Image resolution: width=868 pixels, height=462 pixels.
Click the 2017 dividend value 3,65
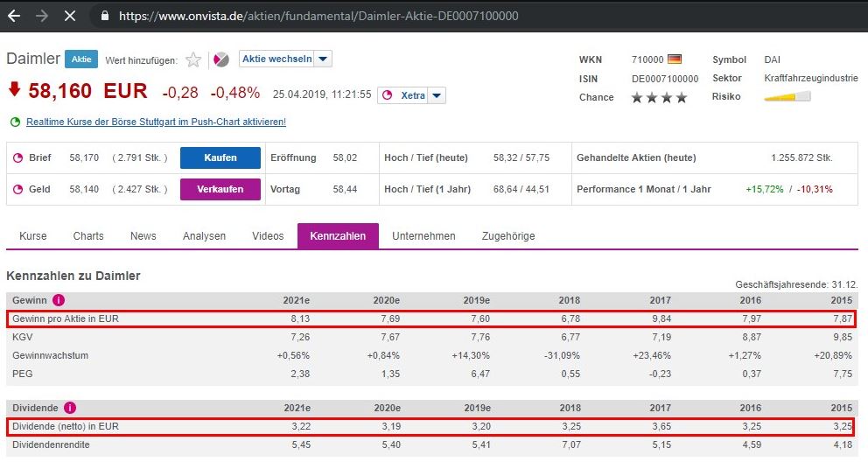661,427
